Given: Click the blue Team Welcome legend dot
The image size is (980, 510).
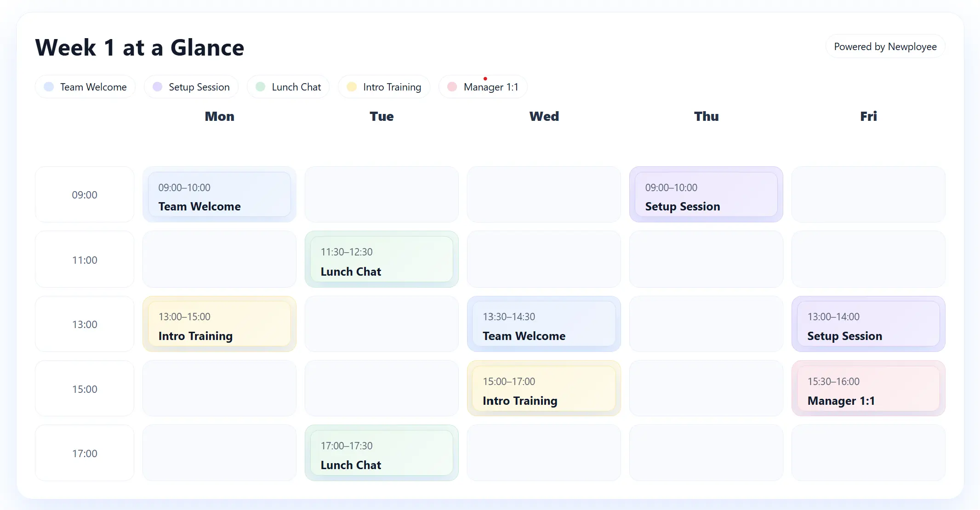Looking at the screenshot, I should tap(49, 87).
